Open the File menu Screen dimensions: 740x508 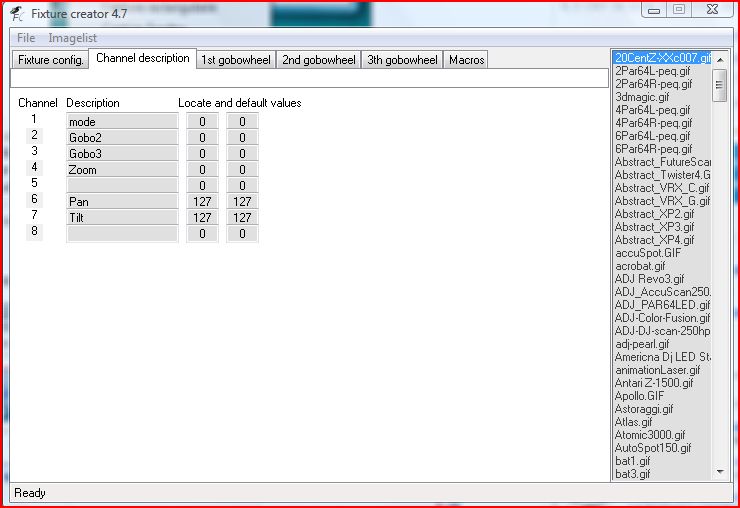pyautogui.click(x=26, y=37)
